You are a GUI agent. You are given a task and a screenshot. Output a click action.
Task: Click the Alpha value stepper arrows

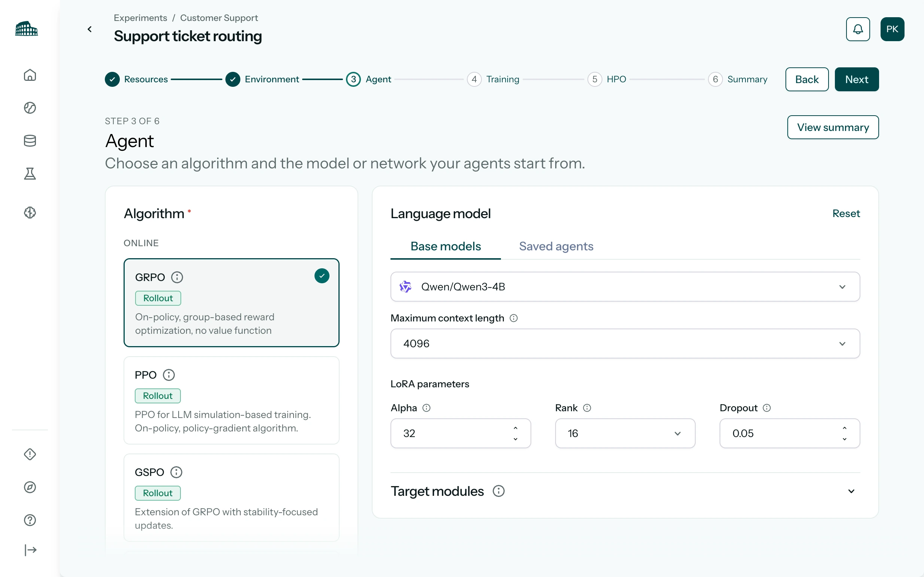coord(516,434)
